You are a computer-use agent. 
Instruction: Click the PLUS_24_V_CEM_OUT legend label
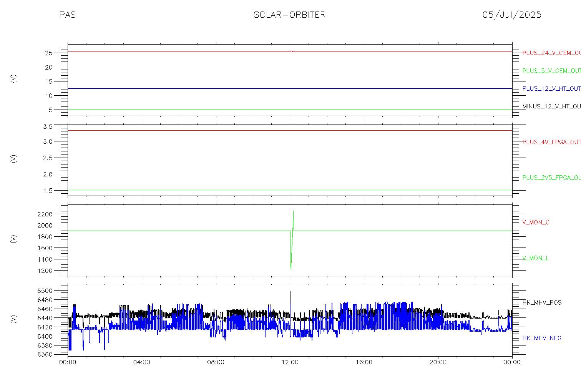tap(551, 53)
